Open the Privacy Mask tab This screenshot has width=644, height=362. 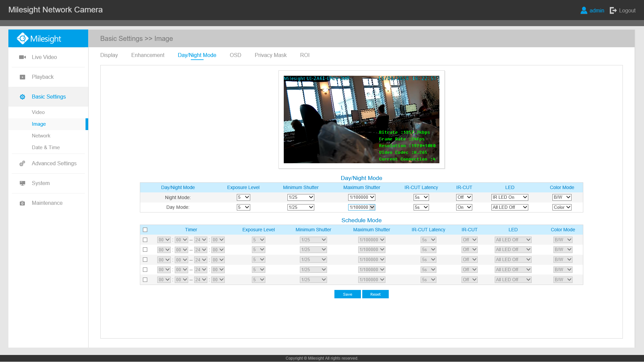tap(271, 55)
